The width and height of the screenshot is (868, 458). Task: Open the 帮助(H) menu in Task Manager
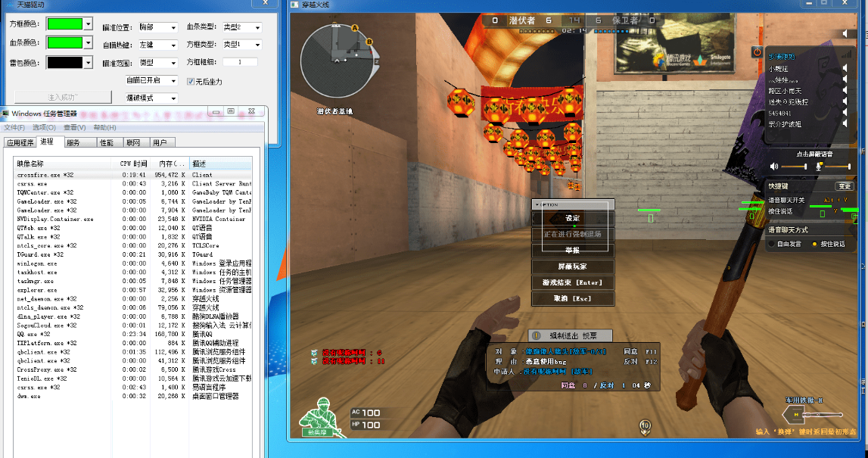pos(104,127)
